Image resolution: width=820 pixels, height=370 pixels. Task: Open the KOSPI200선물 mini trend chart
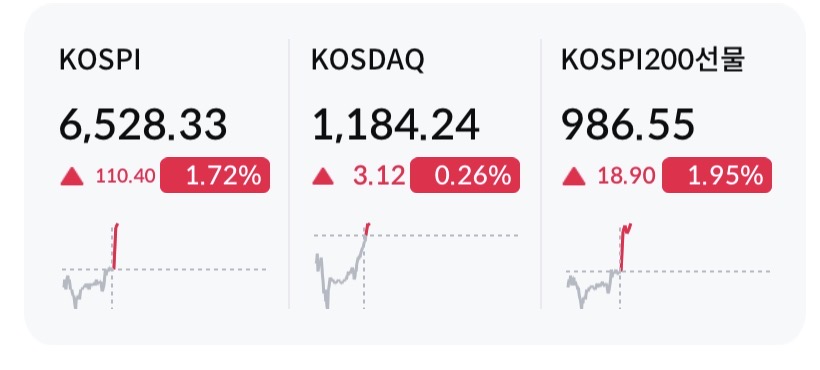pyautogui.click(x=668, y=266)
